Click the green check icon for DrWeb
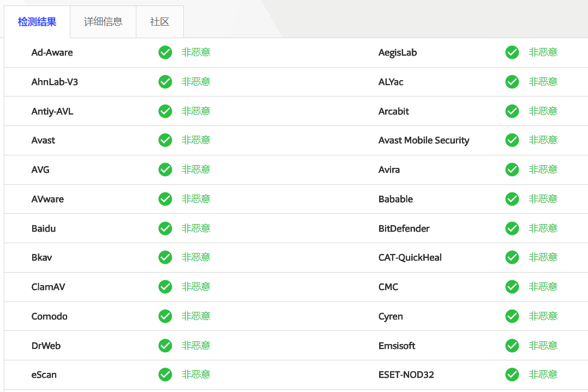 pos(165,346)
